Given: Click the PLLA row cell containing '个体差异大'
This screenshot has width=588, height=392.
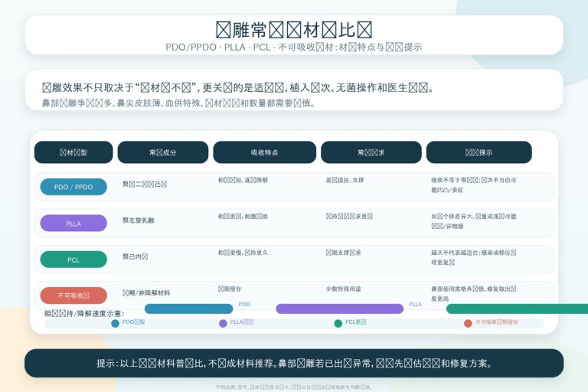Looking at the screenshot, I should point(474,221).
